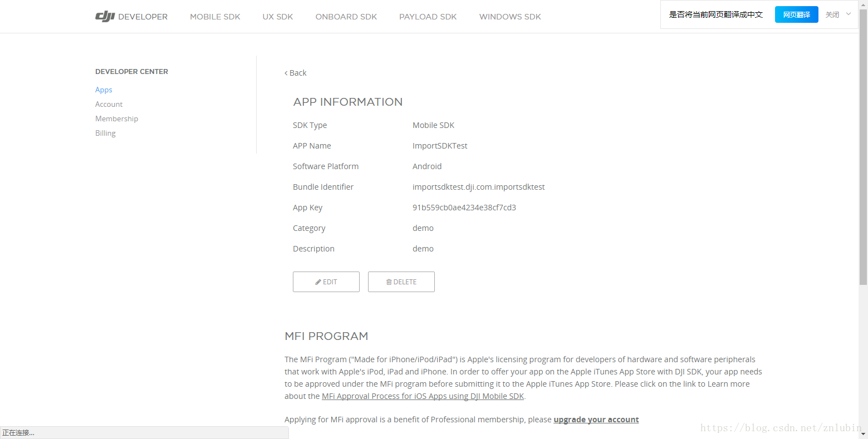The height and width of the screenshot is (439, 868).
Task: Click the App Key value 91b559cb0ae4234e38cf7cd3
Action: pos(464,208)
